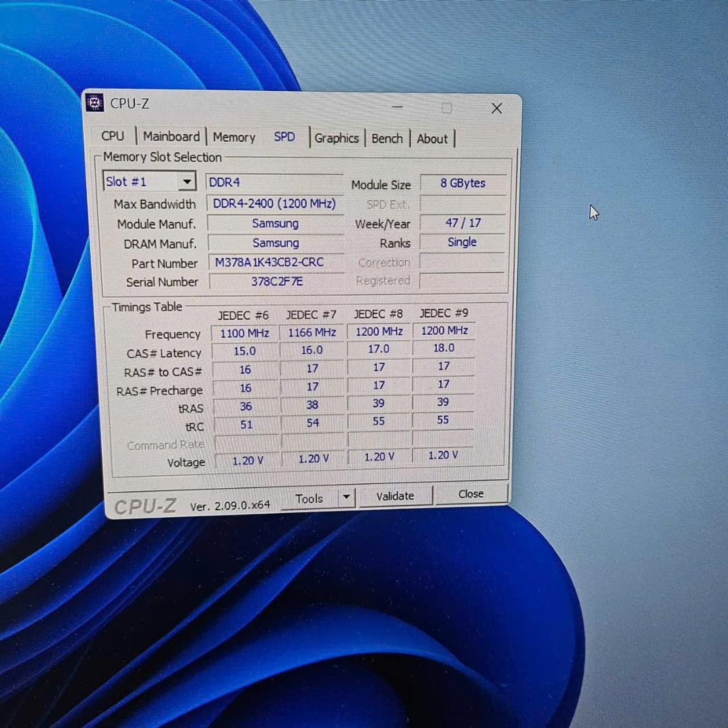Close CPU-Z with the X button
The image size is (728, 728).
(x=496, y=109)
